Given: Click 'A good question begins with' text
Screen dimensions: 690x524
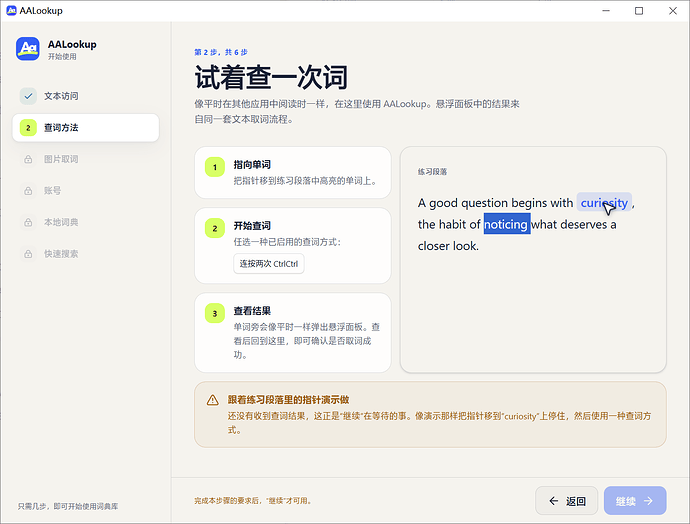Looking at the screenshot, I should (x=495, y=202).
